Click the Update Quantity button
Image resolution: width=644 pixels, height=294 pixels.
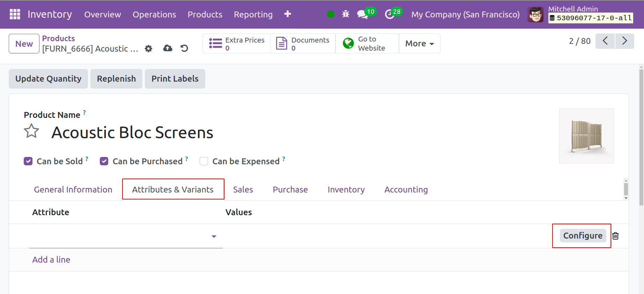click(x=48, y=79)
